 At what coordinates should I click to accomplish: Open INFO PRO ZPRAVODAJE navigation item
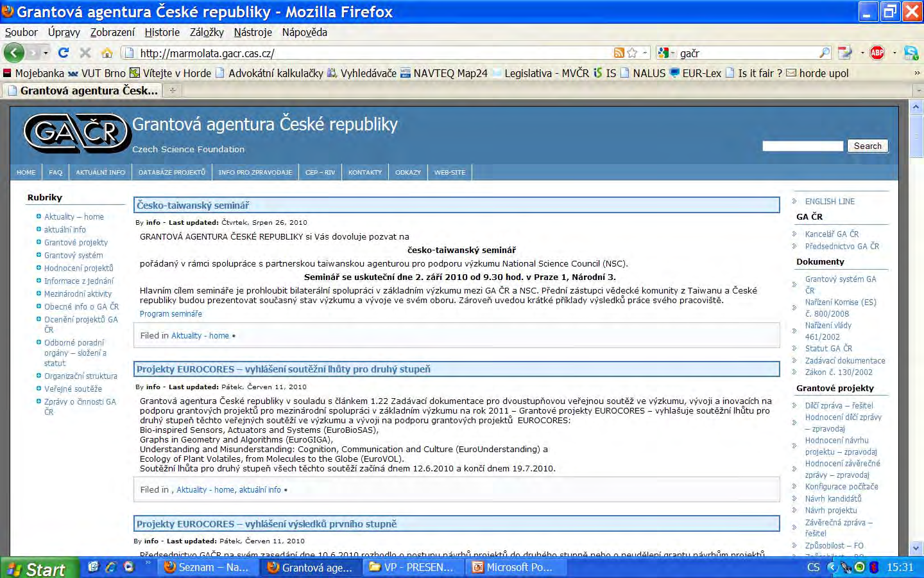click(x=255, y=172)
